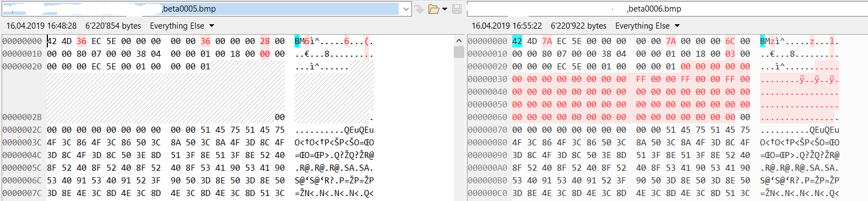868x201 pixels.
Task: Click offset 00000030 in the right pane
Action: click(x=487, y=79)
